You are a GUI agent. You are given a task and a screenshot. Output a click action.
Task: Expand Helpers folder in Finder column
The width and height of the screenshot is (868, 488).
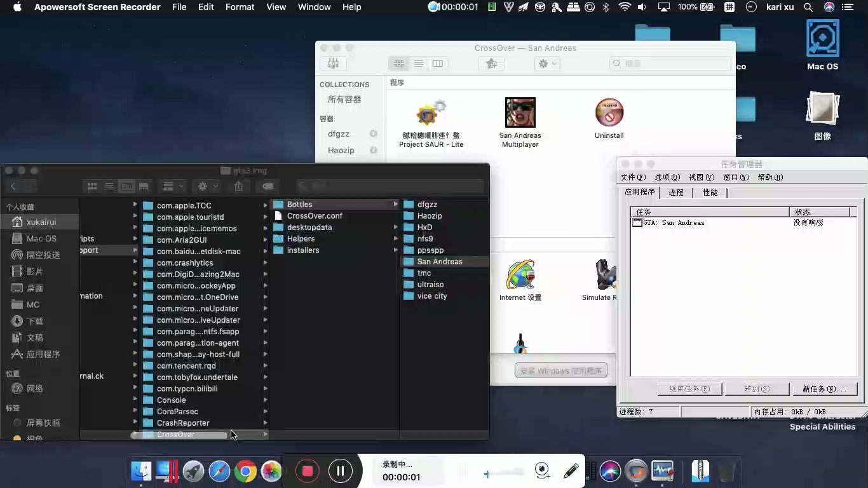pos(395,239)
